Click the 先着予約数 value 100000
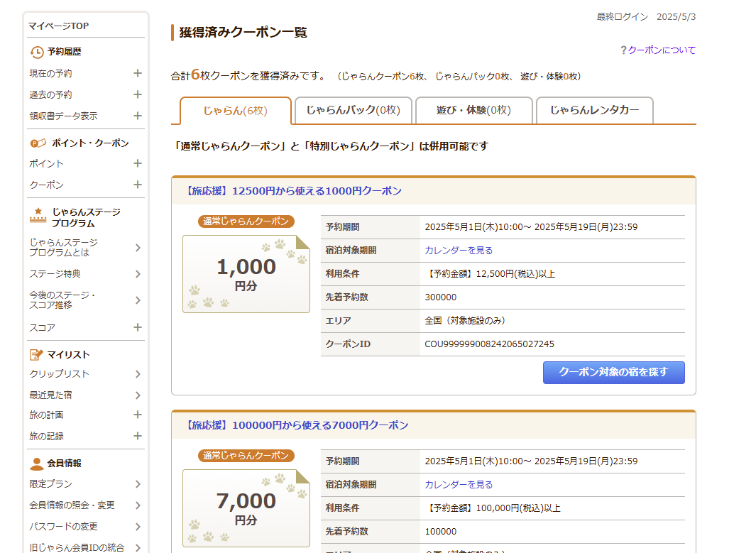 point(441,531)
